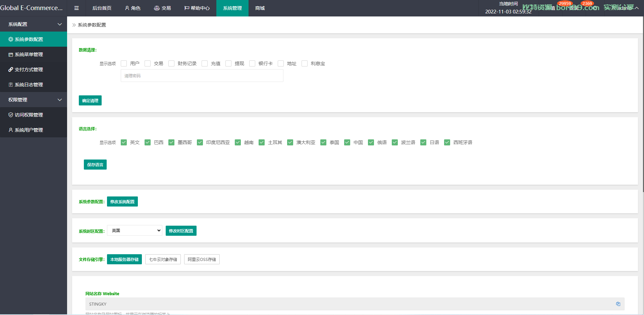Image resolution: width=644 pixels, height=315 pixels.
Task: Click the Website name field containing STINGKY
Action: (355, 304)
